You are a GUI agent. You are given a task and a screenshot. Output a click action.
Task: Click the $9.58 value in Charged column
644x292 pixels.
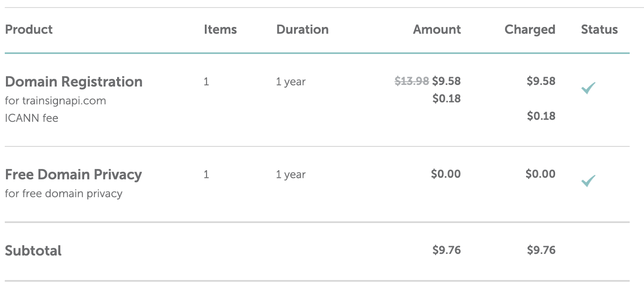click(x=541, y=81)
